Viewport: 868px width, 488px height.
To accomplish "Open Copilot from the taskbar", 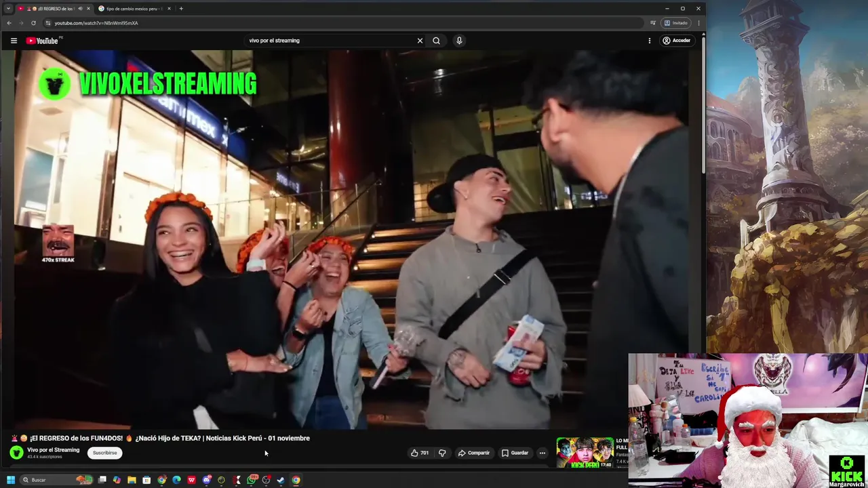I will (117, 480).
